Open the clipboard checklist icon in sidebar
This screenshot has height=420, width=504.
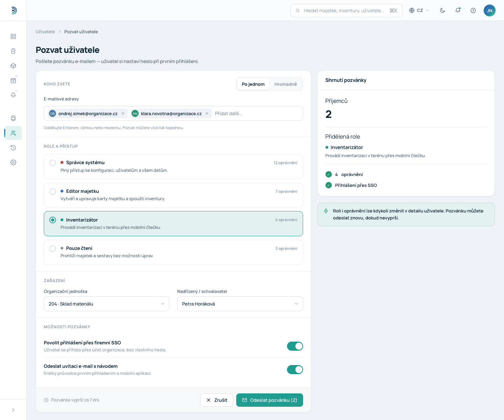[13, 51]
